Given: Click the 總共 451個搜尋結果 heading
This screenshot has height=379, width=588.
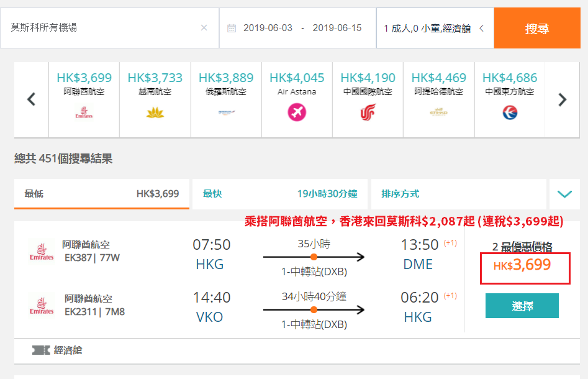Looking at the screenshot, I should [x=63, y=158].
